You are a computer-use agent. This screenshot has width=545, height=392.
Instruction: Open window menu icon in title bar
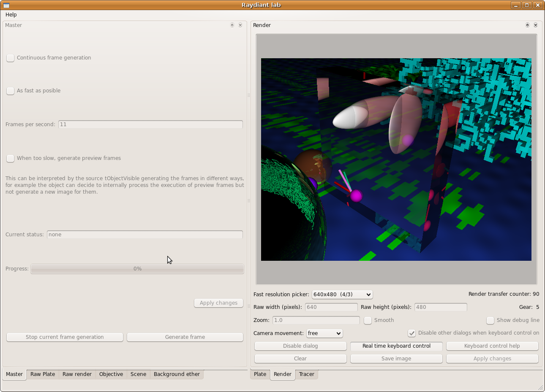pos(6,5)
